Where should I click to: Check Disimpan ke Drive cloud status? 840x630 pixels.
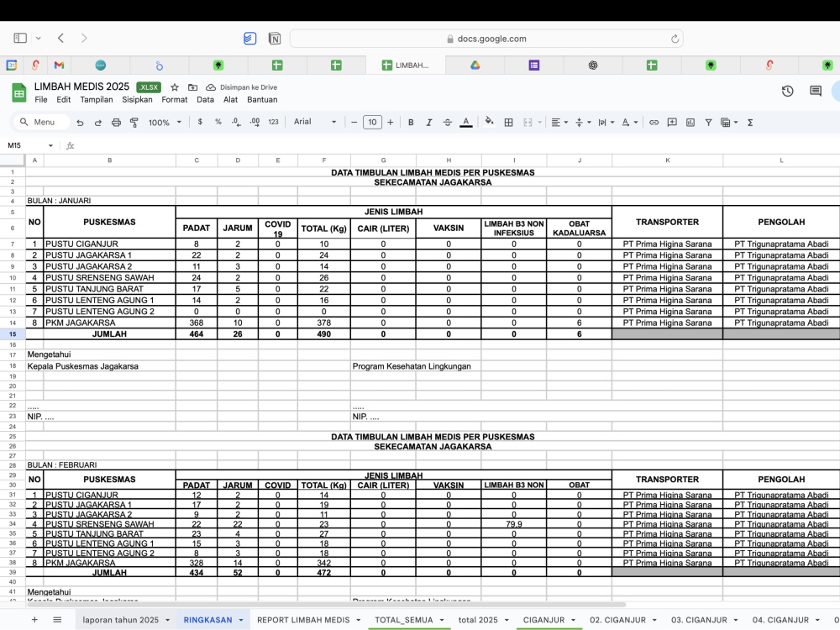pos(242,87)
